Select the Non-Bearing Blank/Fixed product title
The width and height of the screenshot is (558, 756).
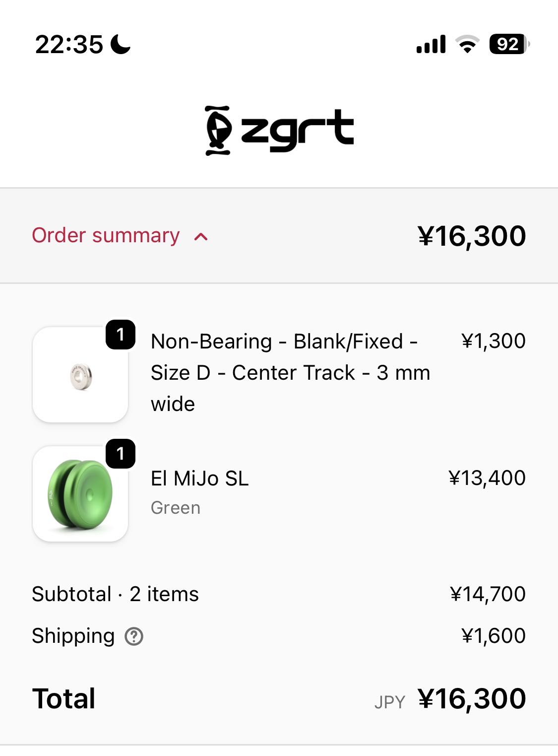(x=290, y=372)
